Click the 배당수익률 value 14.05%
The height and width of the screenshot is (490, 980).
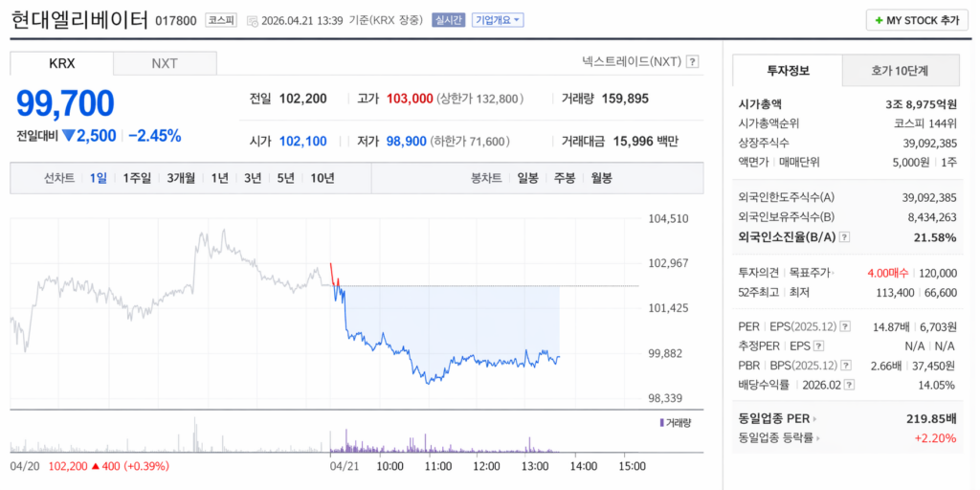point(938,386)
